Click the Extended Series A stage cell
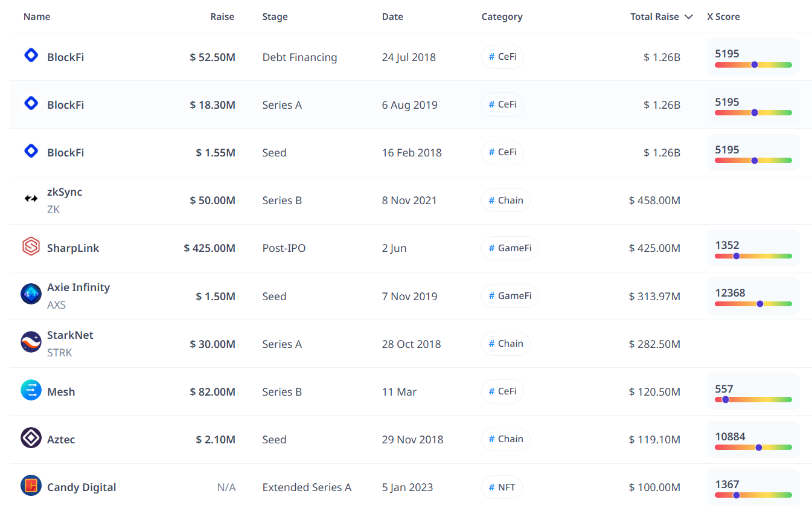Screen dimensions: 812x511 point(307,487)
